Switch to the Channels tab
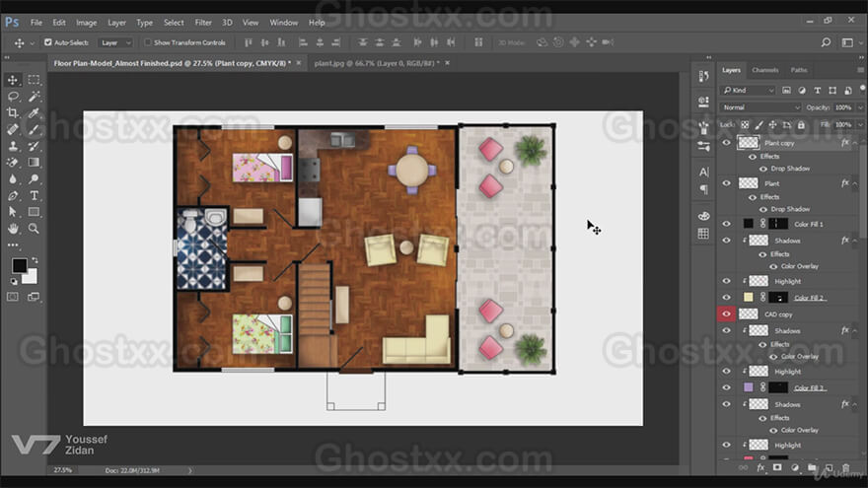The image size is (868, 488). point(765,70)
